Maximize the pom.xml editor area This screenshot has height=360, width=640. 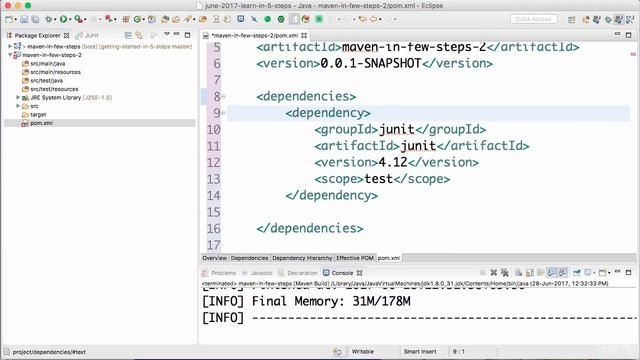[629, 35]
